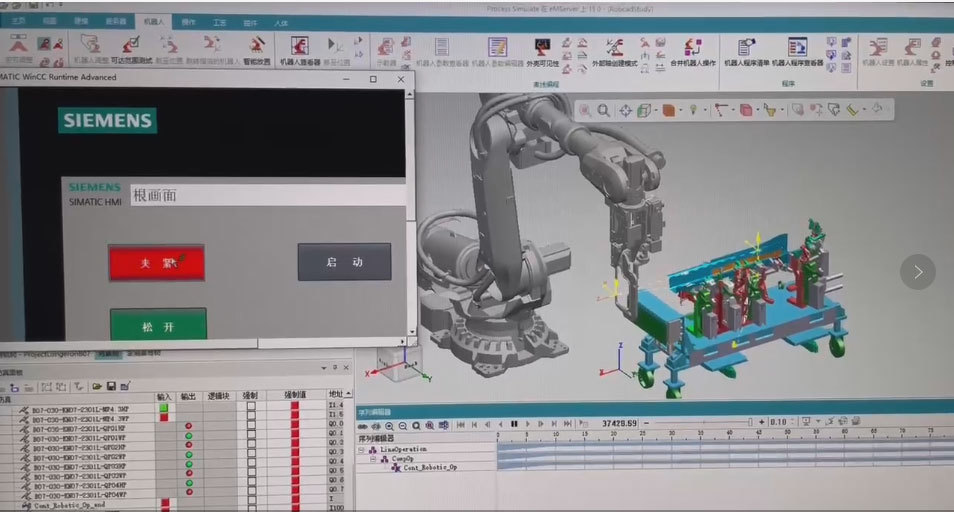Screen dimensions: 954x512
Task: Open dropdown arrow beside the view cube icon
Action: click(655, 111)
